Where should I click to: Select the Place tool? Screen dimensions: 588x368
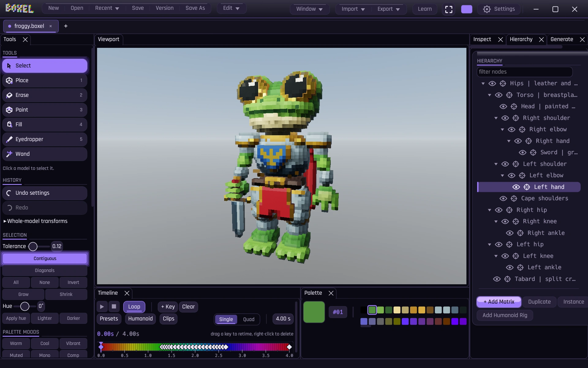coord(45,80)
